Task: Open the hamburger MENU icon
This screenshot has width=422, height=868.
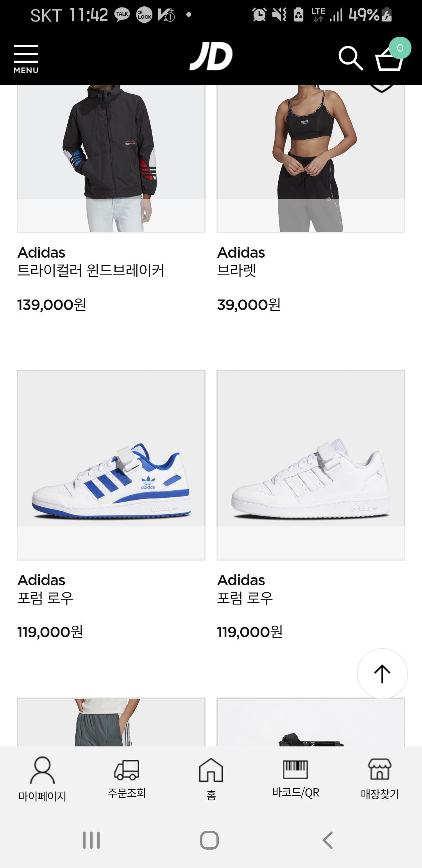Action: point(26,59)
